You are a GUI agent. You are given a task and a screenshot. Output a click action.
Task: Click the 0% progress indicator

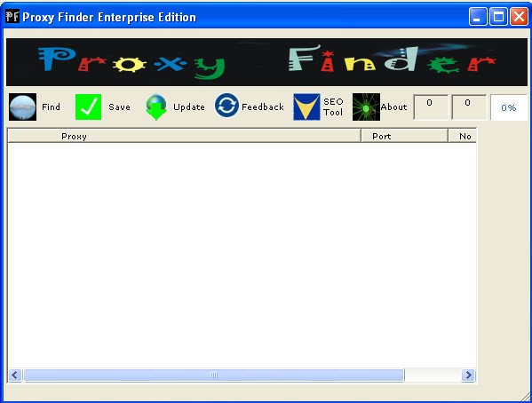pos(509,107)
